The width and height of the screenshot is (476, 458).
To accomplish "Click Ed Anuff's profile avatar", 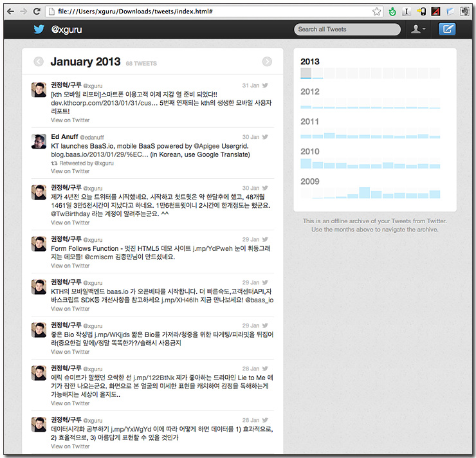I will coord(39,142).
